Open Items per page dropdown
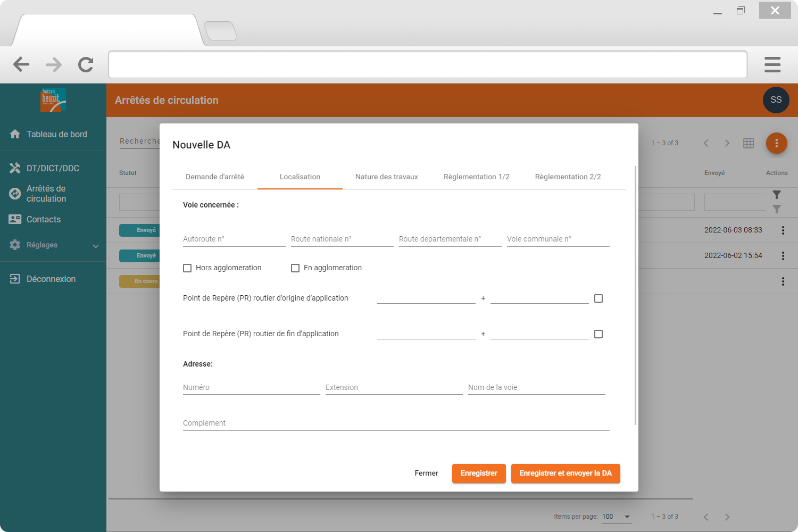 (x=617, y=517)
